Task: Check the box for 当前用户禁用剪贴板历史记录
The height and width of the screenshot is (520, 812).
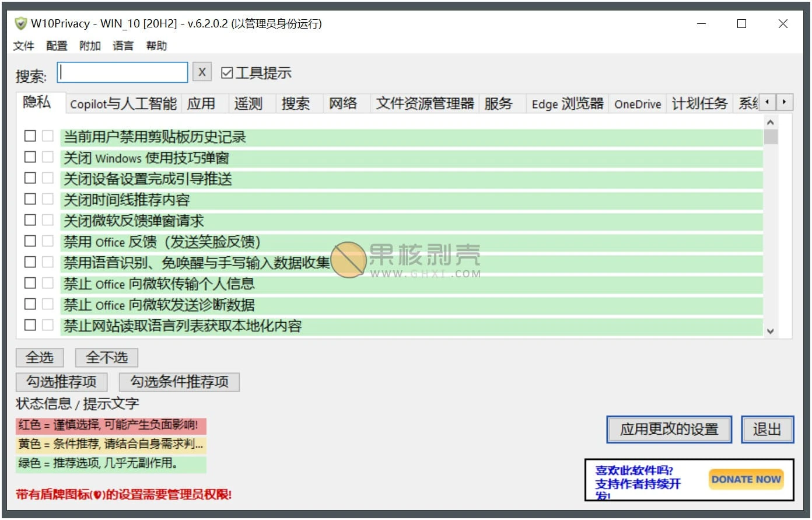Action: pyautogui.click(x=30, y=136)
